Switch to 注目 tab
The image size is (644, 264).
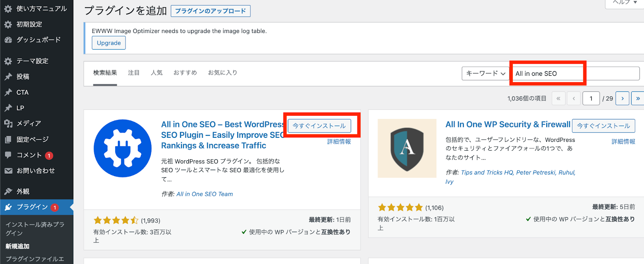[x=134, y=73]
